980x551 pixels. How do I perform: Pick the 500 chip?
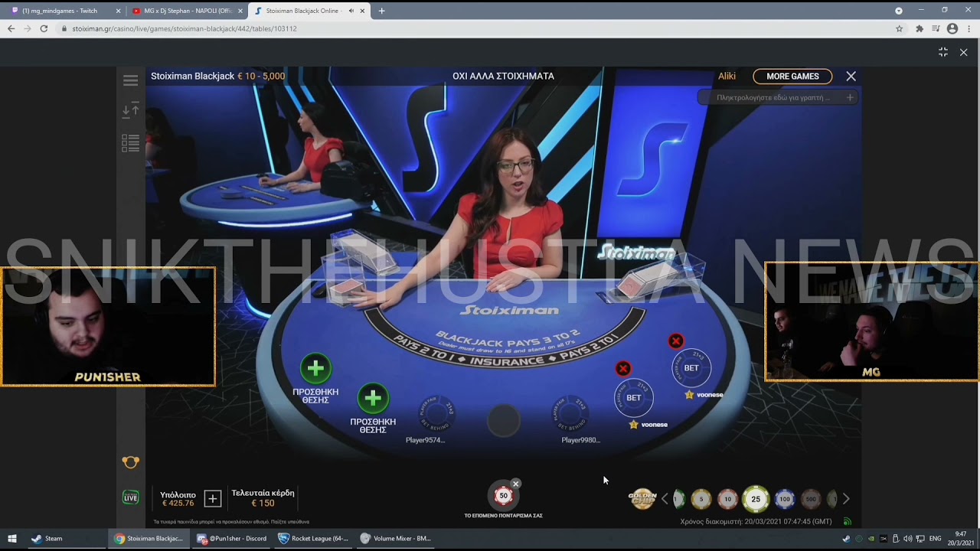click(x=811, y=499)
